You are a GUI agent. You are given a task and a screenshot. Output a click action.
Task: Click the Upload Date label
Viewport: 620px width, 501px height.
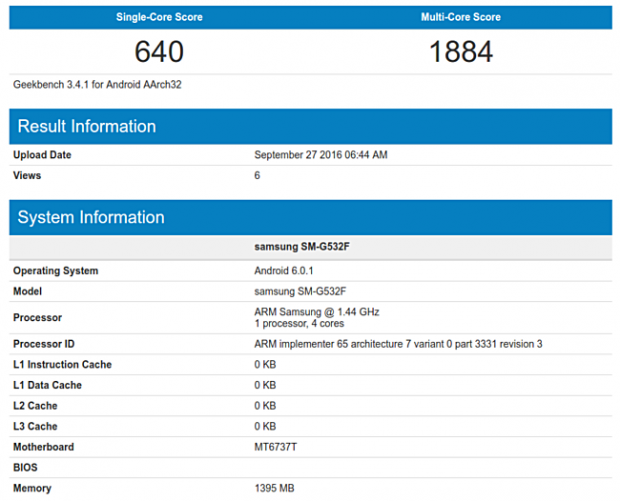42,155
